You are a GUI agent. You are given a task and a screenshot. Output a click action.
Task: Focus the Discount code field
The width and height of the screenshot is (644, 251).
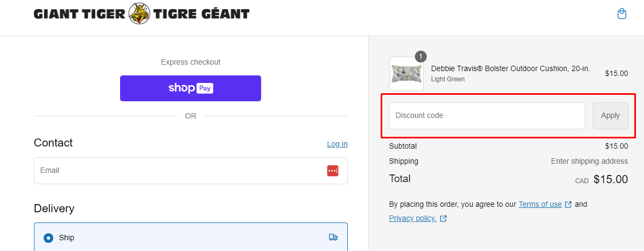487,116
